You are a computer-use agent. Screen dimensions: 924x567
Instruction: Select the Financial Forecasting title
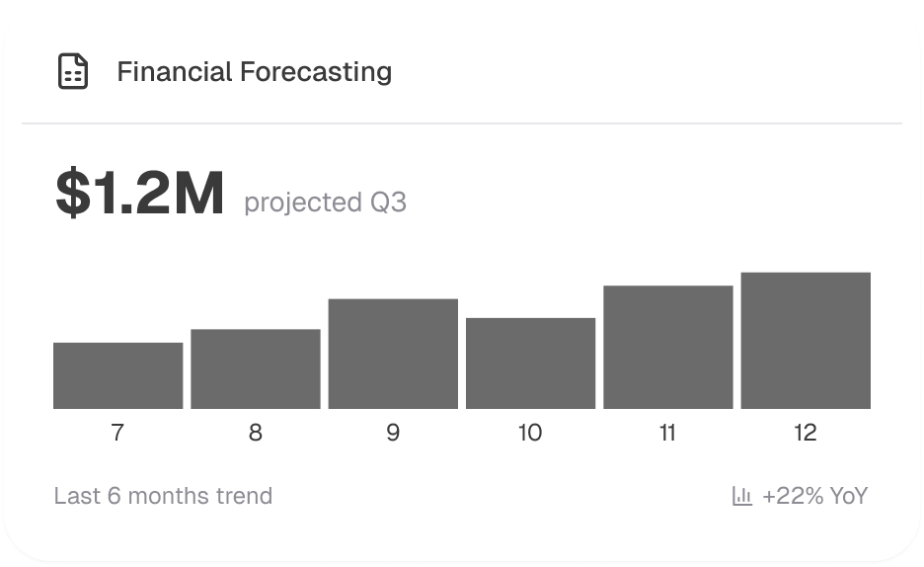point(254,72)
